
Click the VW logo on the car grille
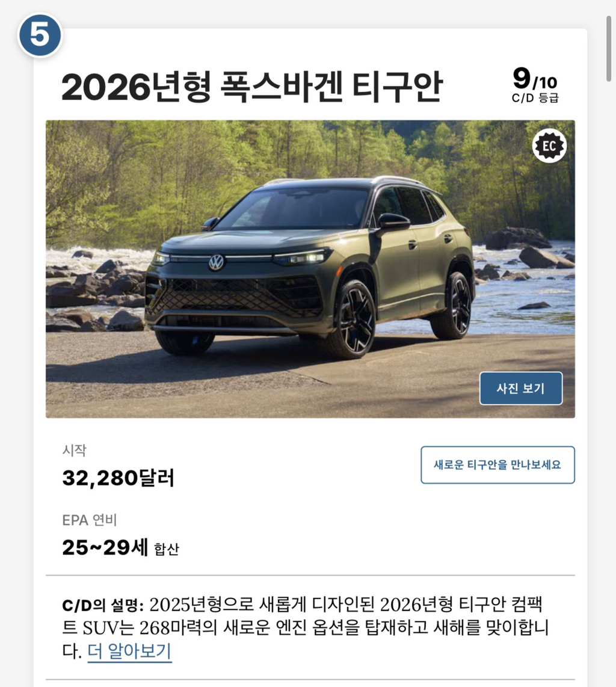(x=217, y=262)
